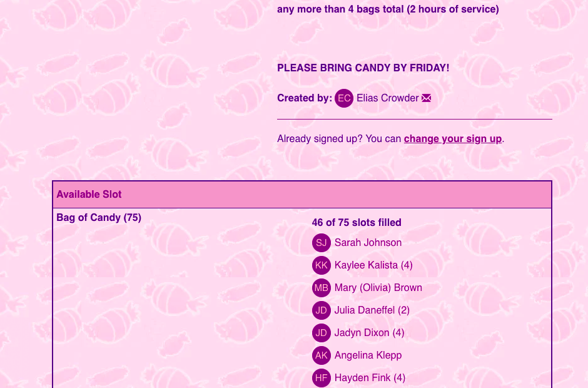Click the KK avatar for Kaylee Kalista
The image size is (588, 388).
click(x=322, y=265)
